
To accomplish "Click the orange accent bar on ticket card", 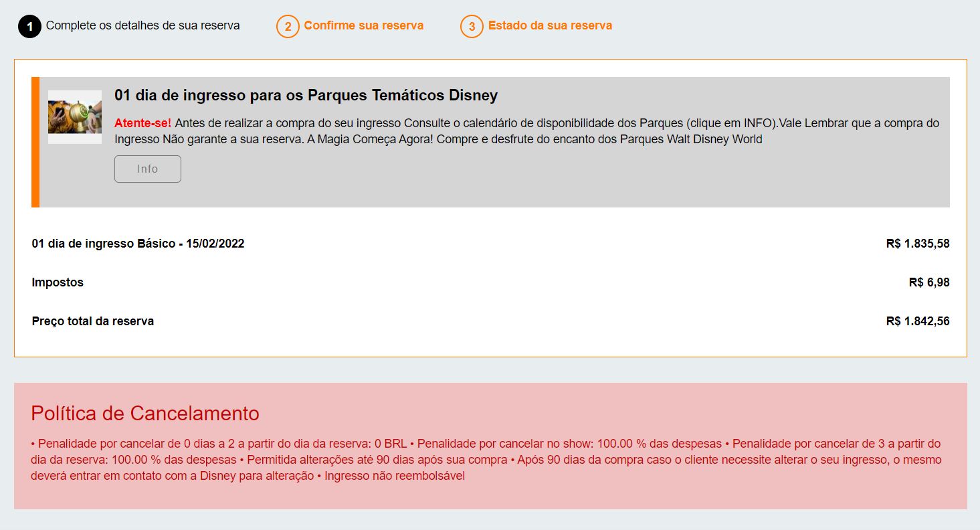I will [35, 142].
